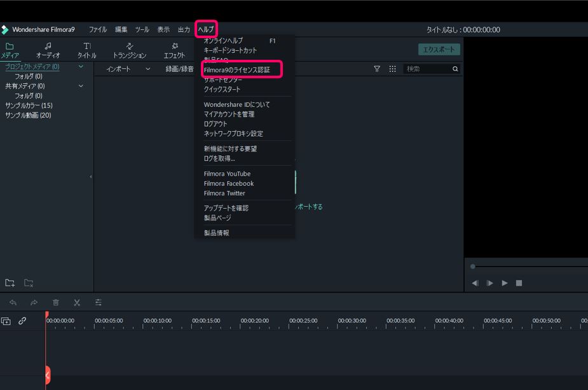Collapse the media library side panel arrow

[x=91, y=176]
